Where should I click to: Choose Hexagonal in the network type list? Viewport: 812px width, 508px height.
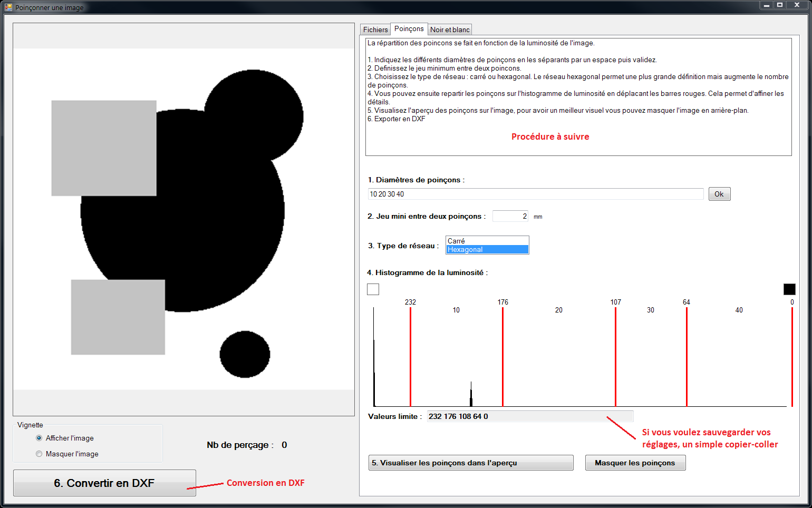487,250
